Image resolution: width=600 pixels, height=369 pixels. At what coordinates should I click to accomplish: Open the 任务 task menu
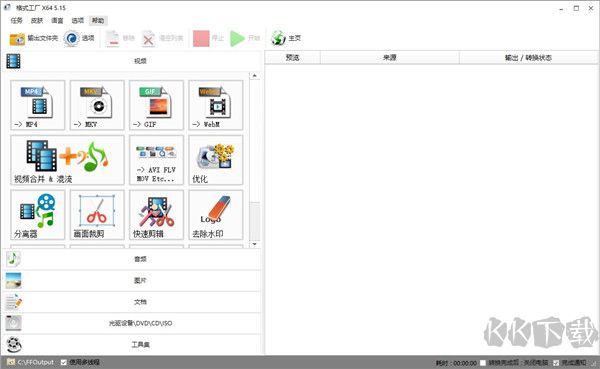tap(16, 21)
